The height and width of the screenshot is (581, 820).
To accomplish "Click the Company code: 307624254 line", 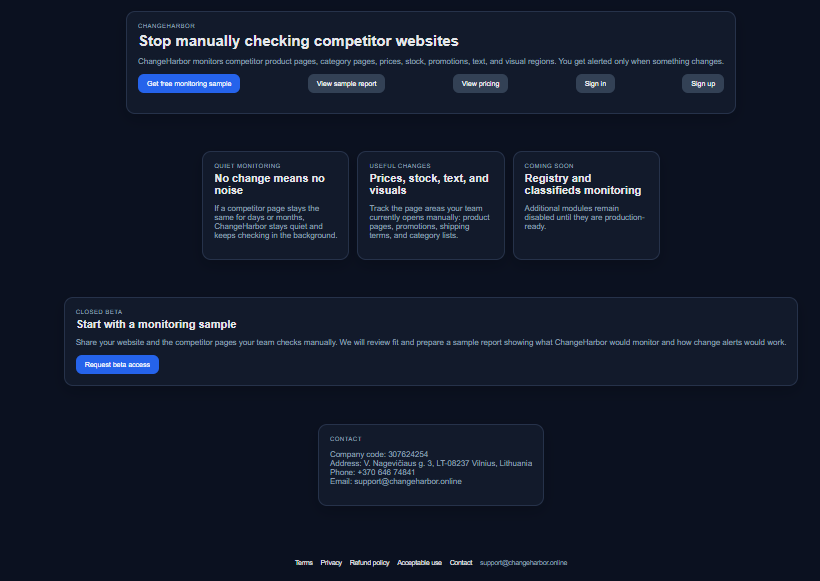I will pyautogui.click(x=379, y=454).
